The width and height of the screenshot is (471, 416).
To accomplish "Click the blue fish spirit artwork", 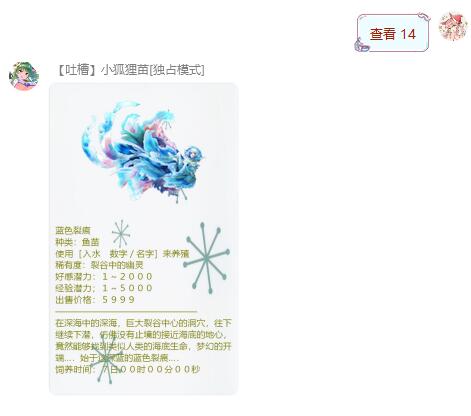I will point(143,152).
